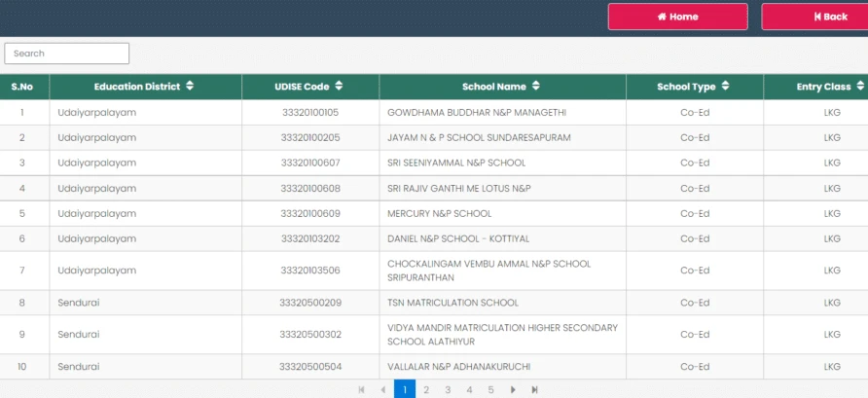Click UDISE code 33320500209
This screenshot has width=868, height=398.
pyautogui.click(x=310, y=303)
